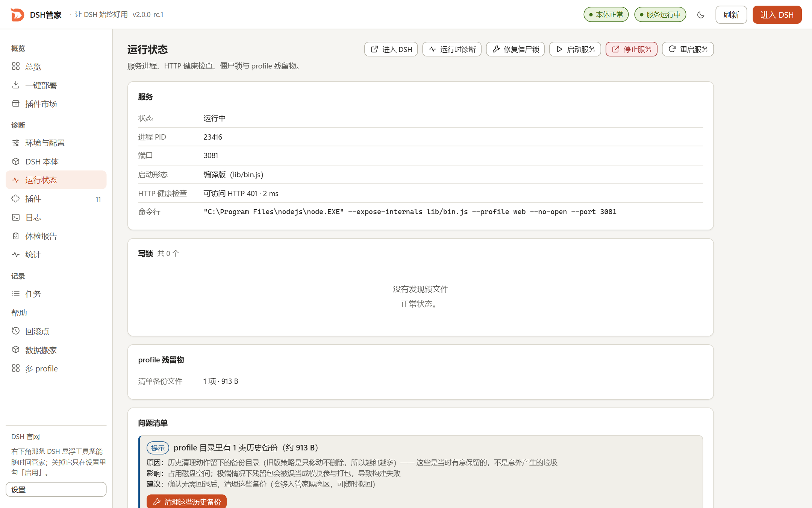Select 运行状态 in the sidebar
This screenshot has width=812, height=508.
(56, 180)
